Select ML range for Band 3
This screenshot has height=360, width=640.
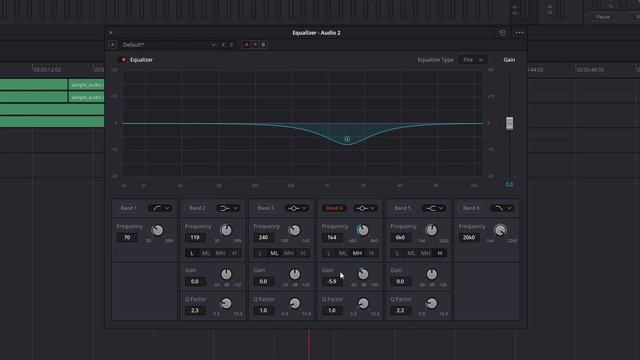274,253
